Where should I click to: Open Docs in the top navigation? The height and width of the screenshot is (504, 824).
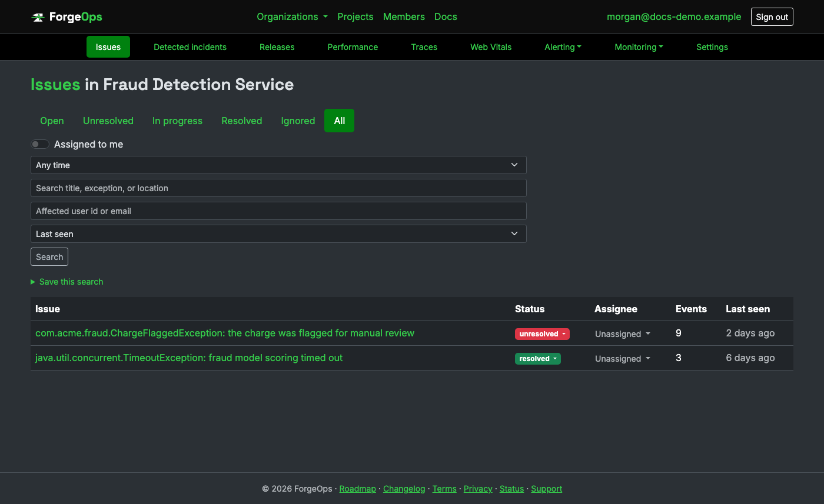[x=446, y=16]
